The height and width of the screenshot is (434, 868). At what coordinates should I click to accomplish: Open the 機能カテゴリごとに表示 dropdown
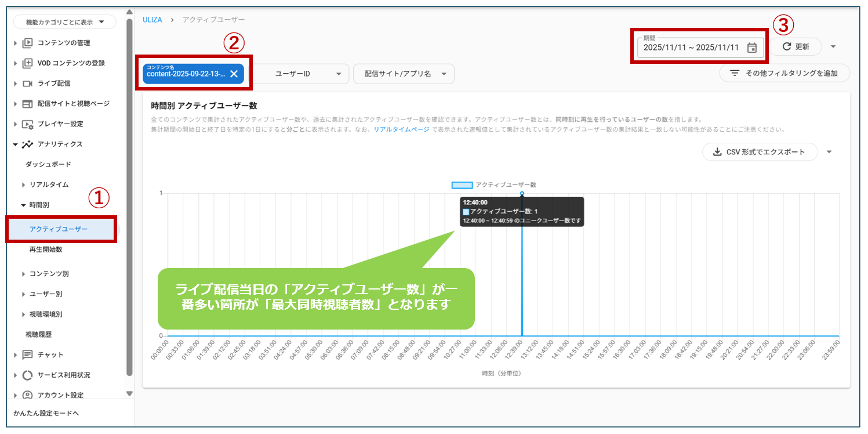65,22
